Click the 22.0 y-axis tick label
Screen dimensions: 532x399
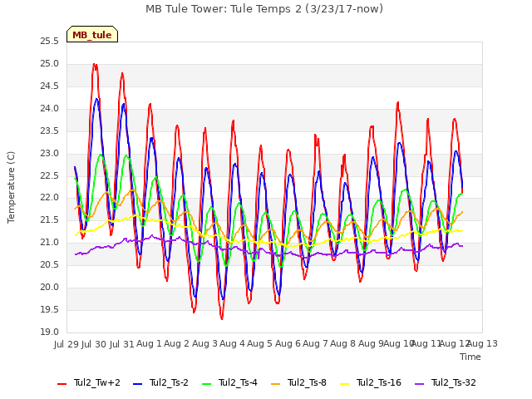click(x=49, y=198)
